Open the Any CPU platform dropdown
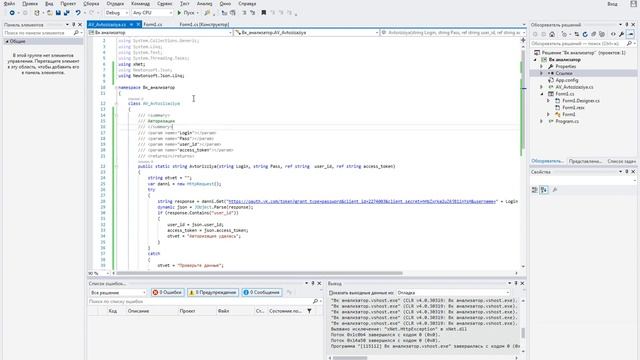This screenshot has width=640, height=360. tap(152, 13)
